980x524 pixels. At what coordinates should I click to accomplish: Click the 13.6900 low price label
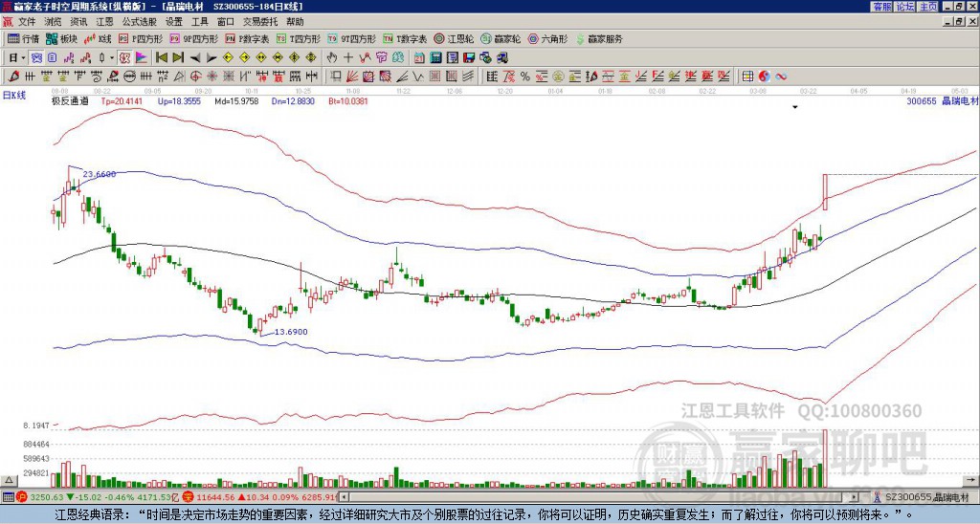tap(291, 332)
